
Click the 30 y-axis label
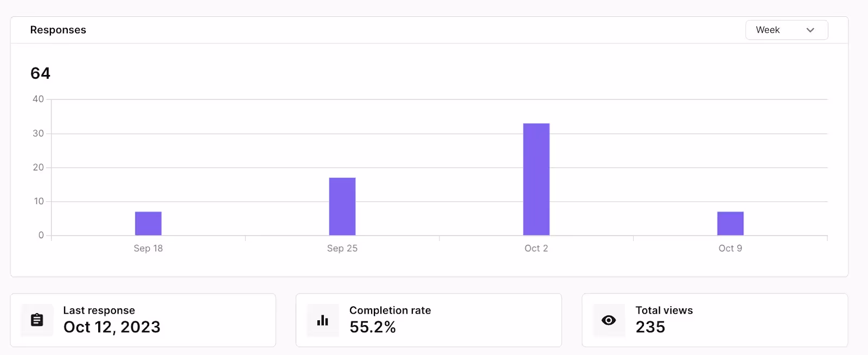tap(38, 134)
